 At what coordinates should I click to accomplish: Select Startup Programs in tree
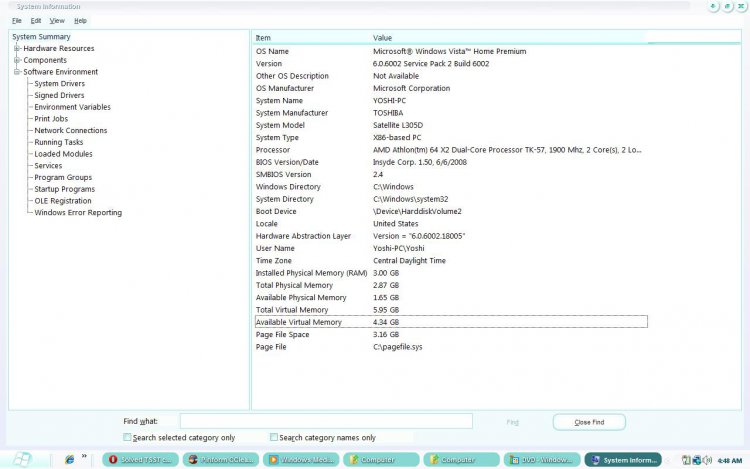[x=64, y=189]
